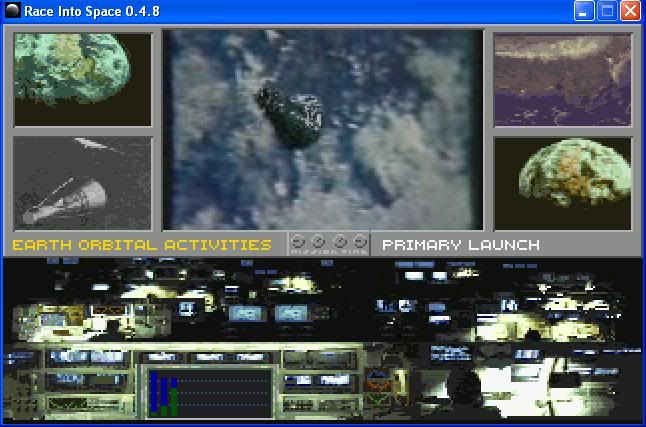The width and height of the screenshot is (646, 427).
Task: Close the Race Into Space window
Action: 630,10
